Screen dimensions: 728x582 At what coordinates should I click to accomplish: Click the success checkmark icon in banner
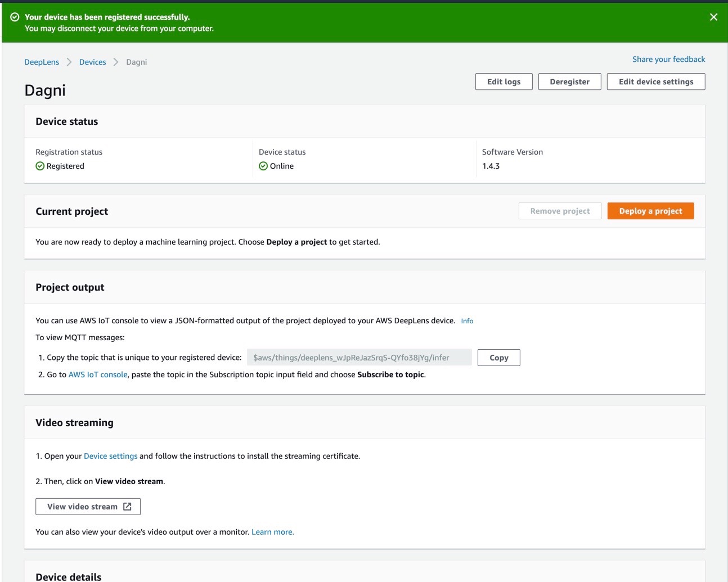15,17
